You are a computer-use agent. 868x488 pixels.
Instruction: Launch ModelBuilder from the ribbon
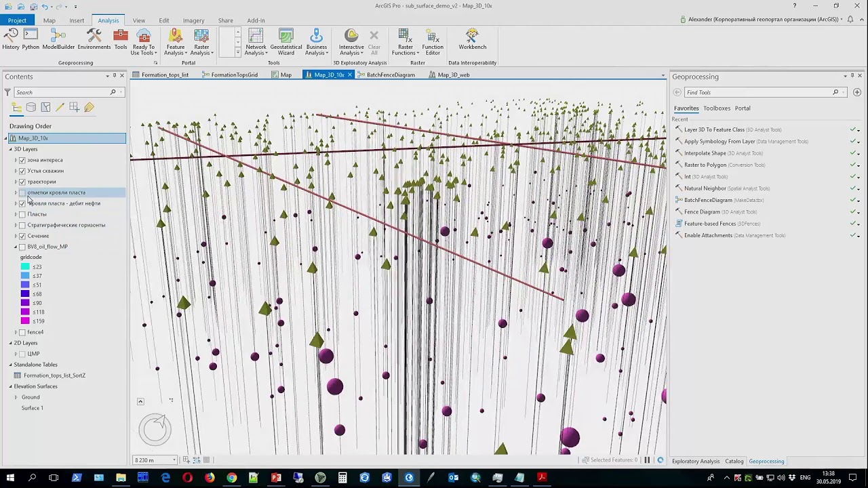58,39
